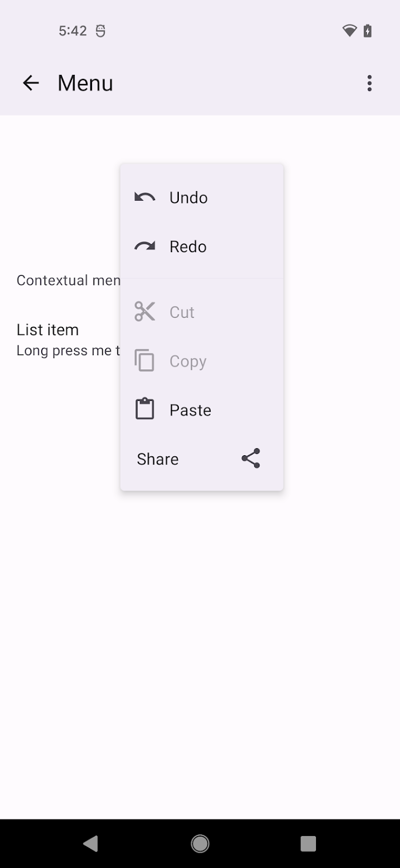This screenshot has height=868, width=400.
Task: Choose the Cut text label
Action: point(182,312)
